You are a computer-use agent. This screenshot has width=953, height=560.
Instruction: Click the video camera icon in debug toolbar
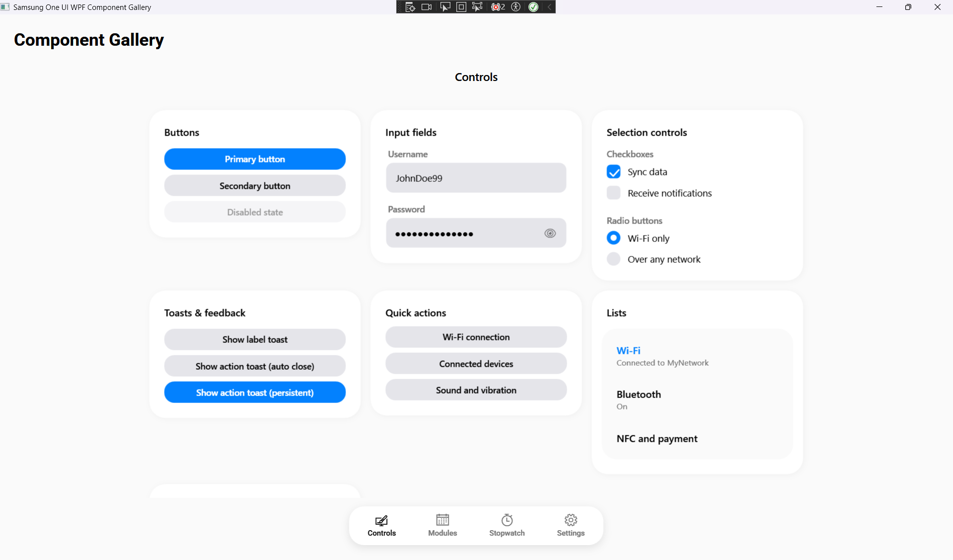coord(427,7)
